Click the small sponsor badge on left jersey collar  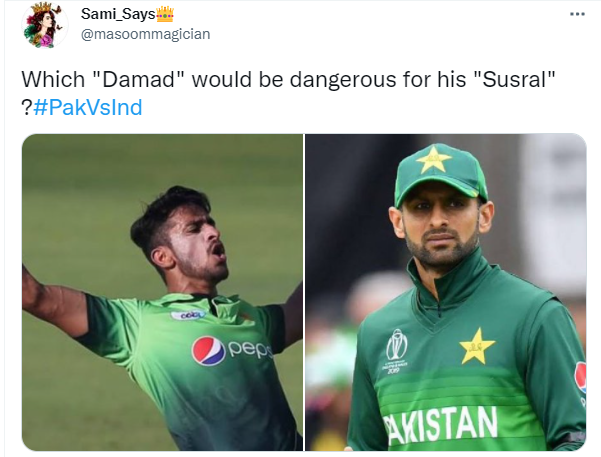(188, 315)
